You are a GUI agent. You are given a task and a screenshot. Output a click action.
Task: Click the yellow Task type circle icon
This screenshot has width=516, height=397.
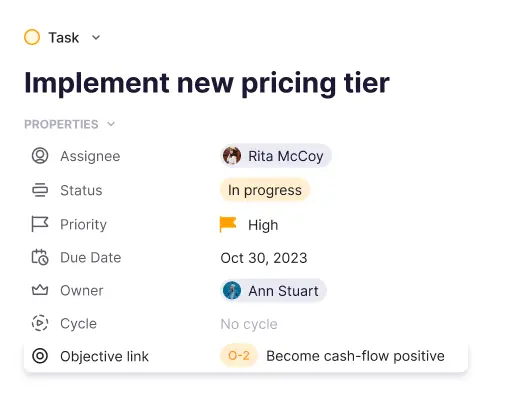(x=32, y=37)
